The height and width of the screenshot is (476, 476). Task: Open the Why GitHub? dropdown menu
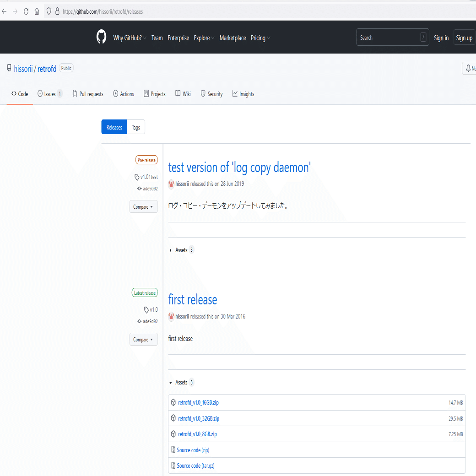click(130, 38)
